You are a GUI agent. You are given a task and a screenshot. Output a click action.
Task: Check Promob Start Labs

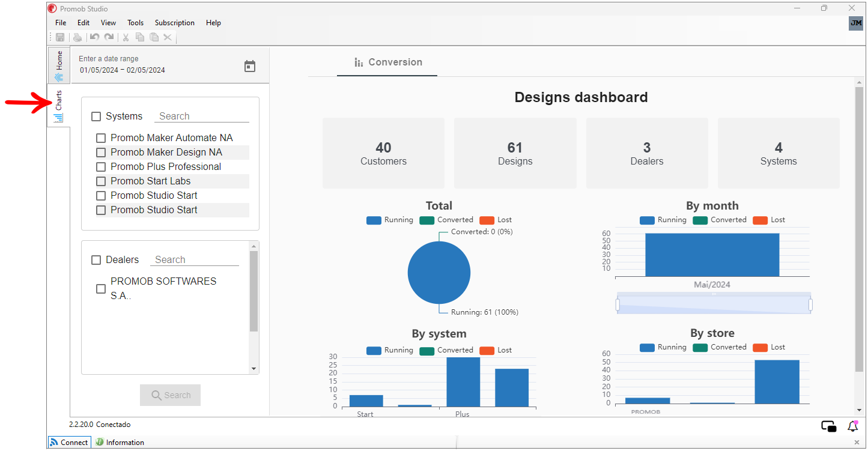click(101, 181)
